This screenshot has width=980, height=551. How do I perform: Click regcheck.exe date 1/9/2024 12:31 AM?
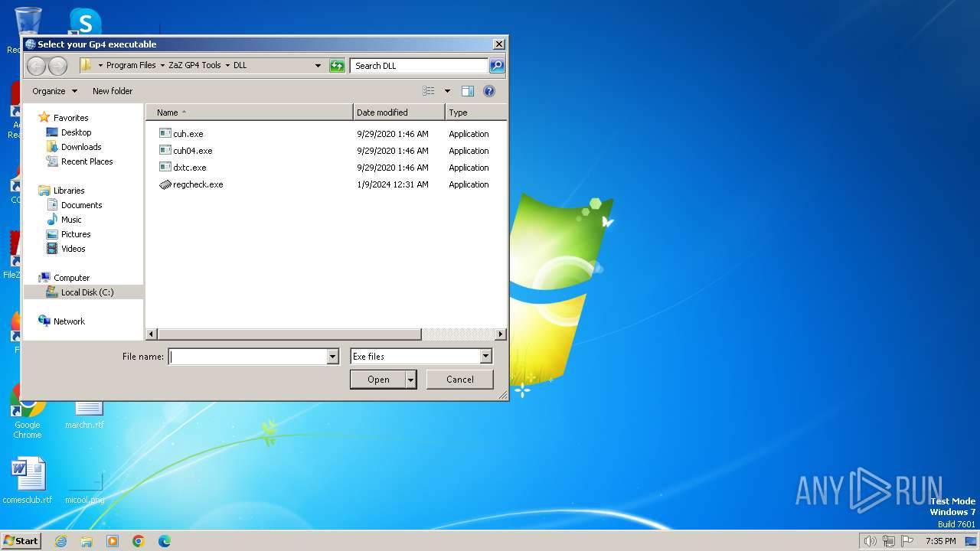click(x=392, y=184)
